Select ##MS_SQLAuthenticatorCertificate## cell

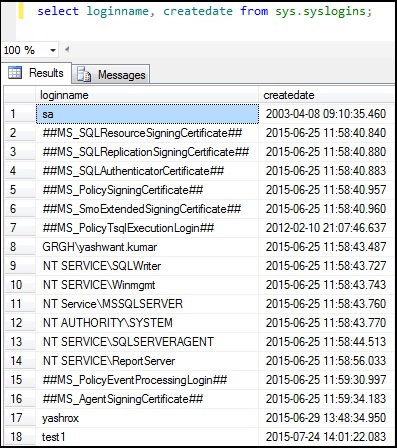147,171
